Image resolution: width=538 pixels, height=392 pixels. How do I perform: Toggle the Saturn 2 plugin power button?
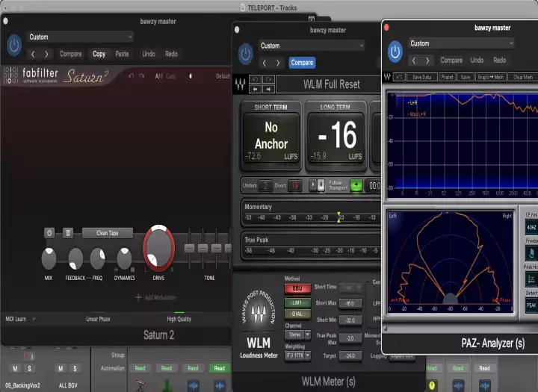click(14, 45)
